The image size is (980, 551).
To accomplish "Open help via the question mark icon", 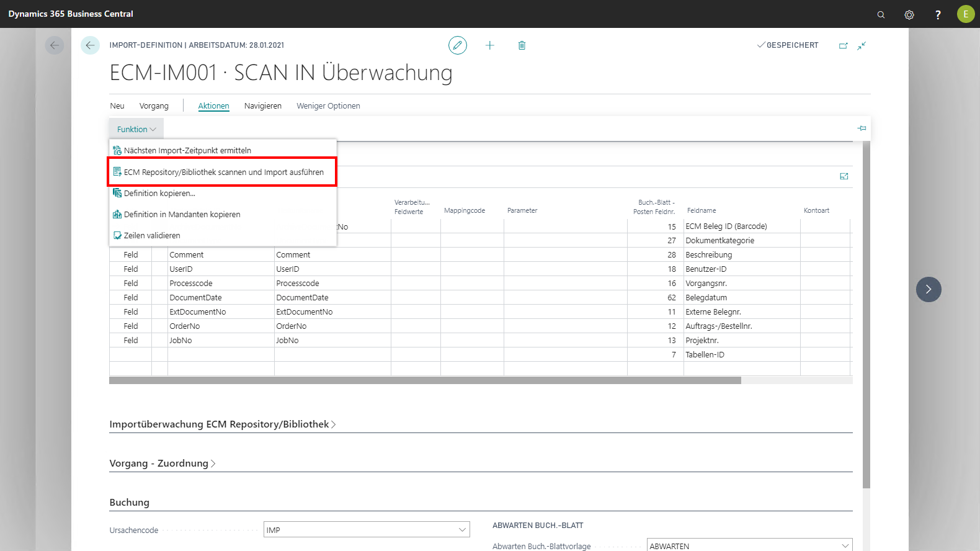I will click(938, 14).
